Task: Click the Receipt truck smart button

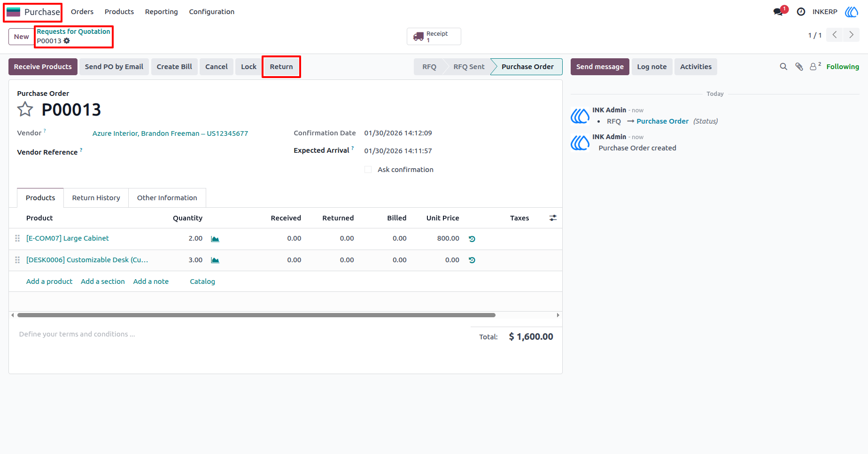Action: click(434, 37)
